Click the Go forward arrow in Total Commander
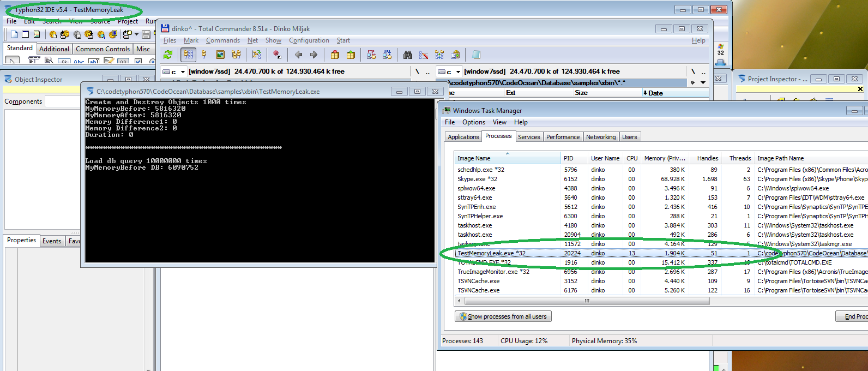This screenshot has height=371, width=868. click(314, 55)
